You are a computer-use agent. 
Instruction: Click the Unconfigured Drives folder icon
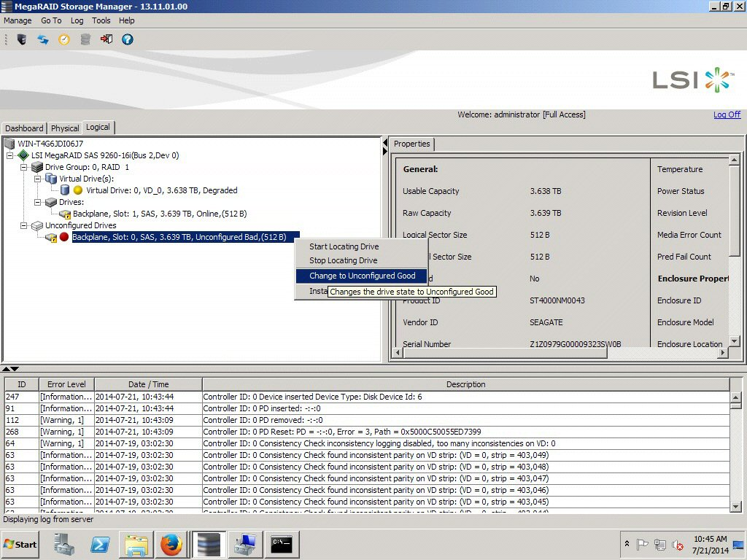pos(36,226)
